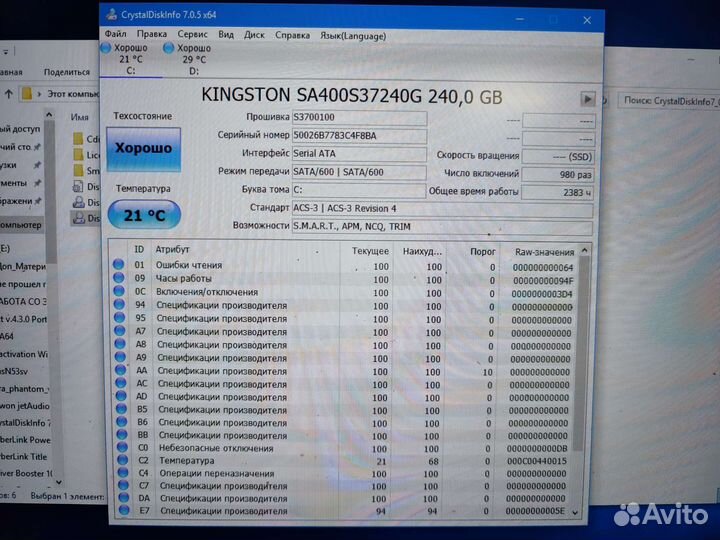Viewport: 720px width, 540px height.
Task: Click the Прошивка field S3700100
Action: [x=360, y=118]
